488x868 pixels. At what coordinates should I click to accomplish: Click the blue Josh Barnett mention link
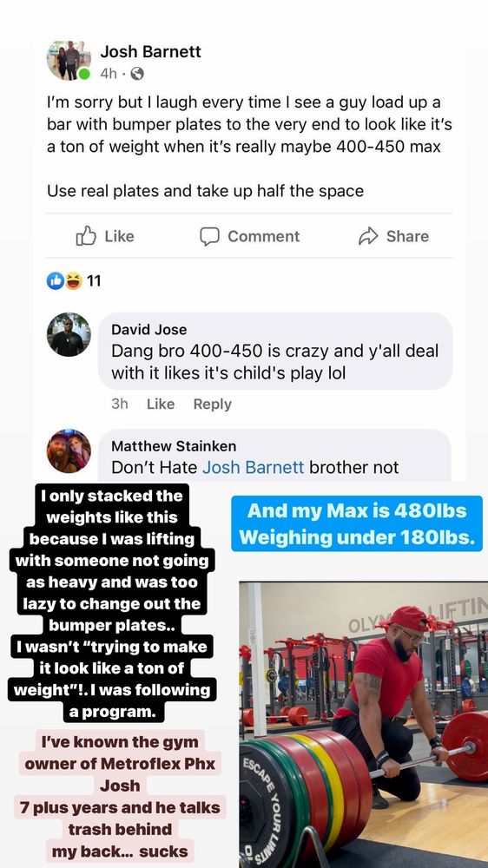coord(254,467)
